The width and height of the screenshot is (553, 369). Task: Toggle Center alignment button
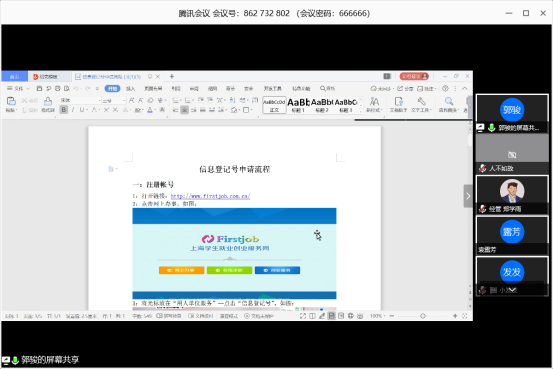pyautogui.click(x=184, y=110)
